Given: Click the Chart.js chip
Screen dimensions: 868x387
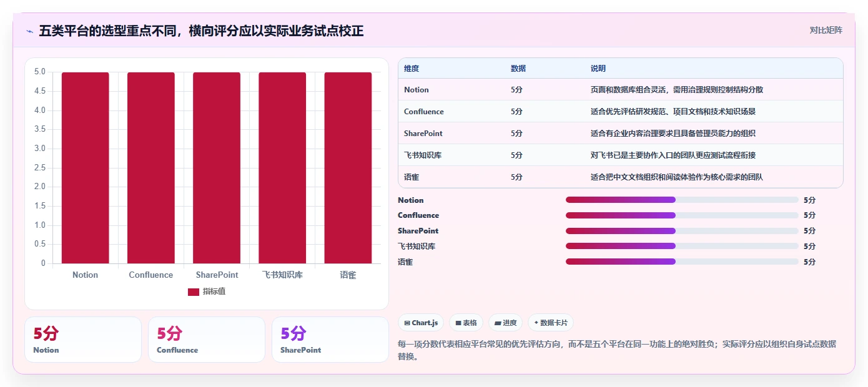Looking at the screenshot, I should [421, 323].
